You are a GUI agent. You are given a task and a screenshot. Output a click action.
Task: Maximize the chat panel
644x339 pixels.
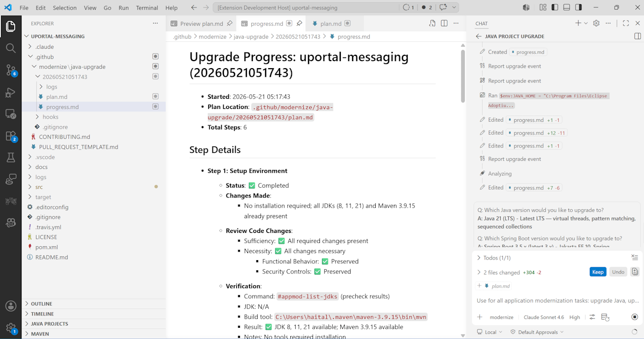626,23
